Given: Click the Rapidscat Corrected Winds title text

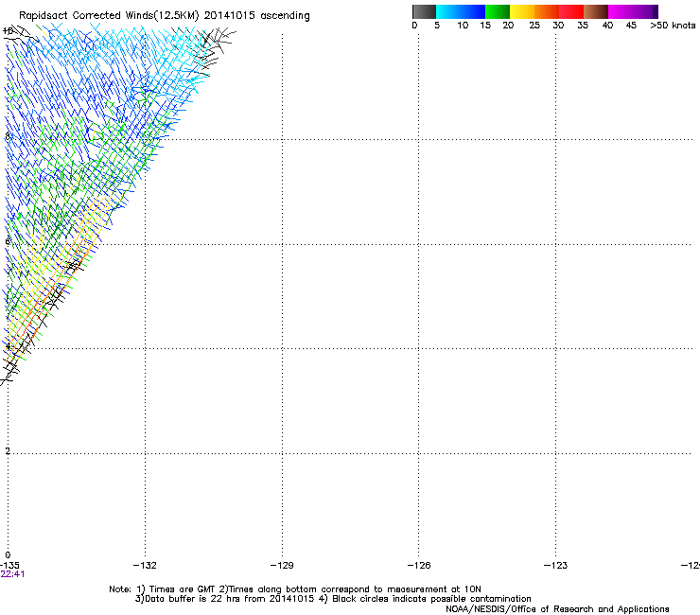Looking at the screenshot, I should point(165,16).
